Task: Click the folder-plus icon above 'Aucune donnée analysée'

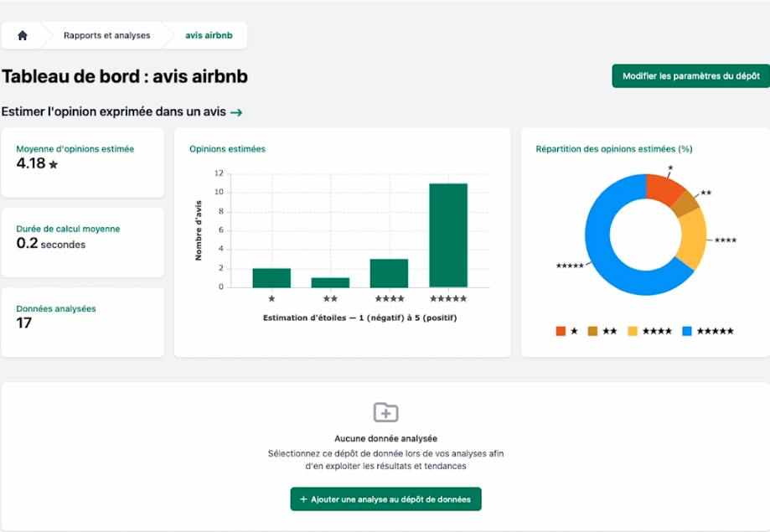Action: [385, 411]
